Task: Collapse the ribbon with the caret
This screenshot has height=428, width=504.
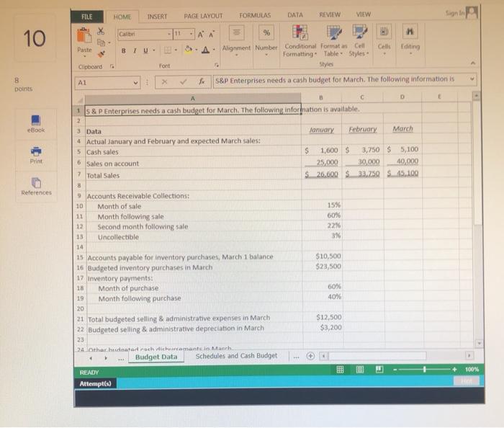Action: (x=472, y=63)
